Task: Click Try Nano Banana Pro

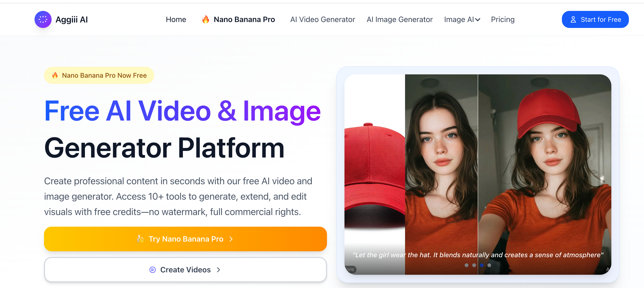Action: coord(185,239)
